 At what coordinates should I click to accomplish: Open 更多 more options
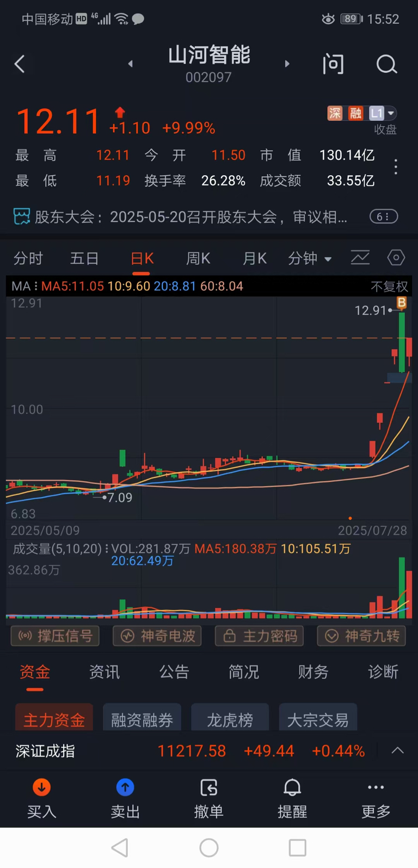coord(376,798)
